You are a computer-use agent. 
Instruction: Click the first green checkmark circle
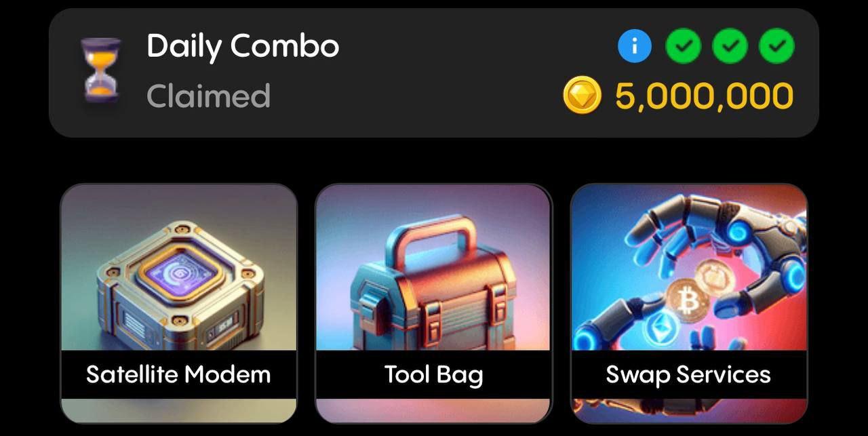pyautogui.click(x=683, y=46)
